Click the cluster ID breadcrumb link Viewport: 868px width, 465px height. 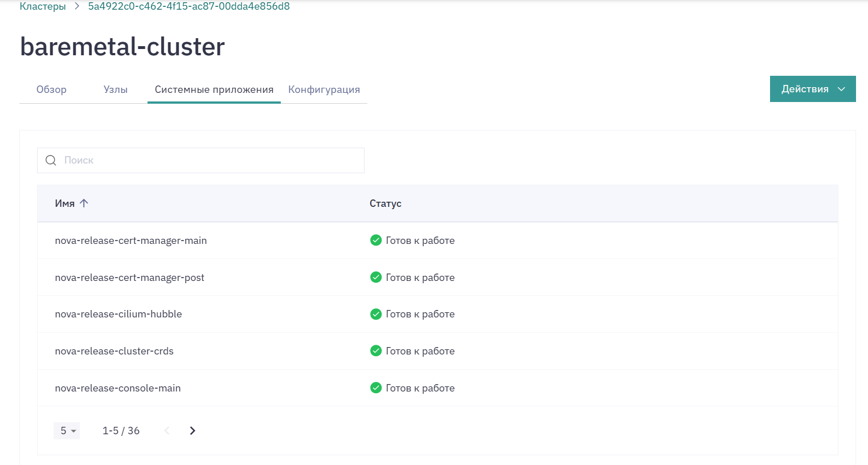[189, 6]
